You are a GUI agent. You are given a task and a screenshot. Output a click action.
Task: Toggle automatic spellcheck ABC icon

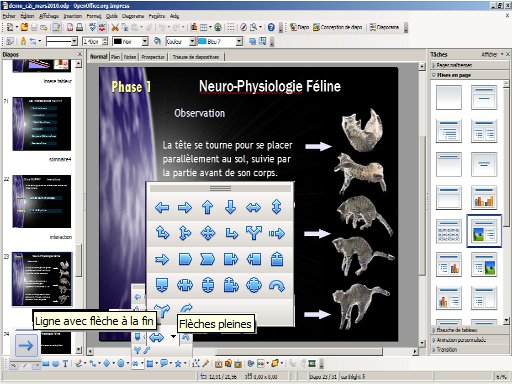pyautogui.click(x=102, y=27)
